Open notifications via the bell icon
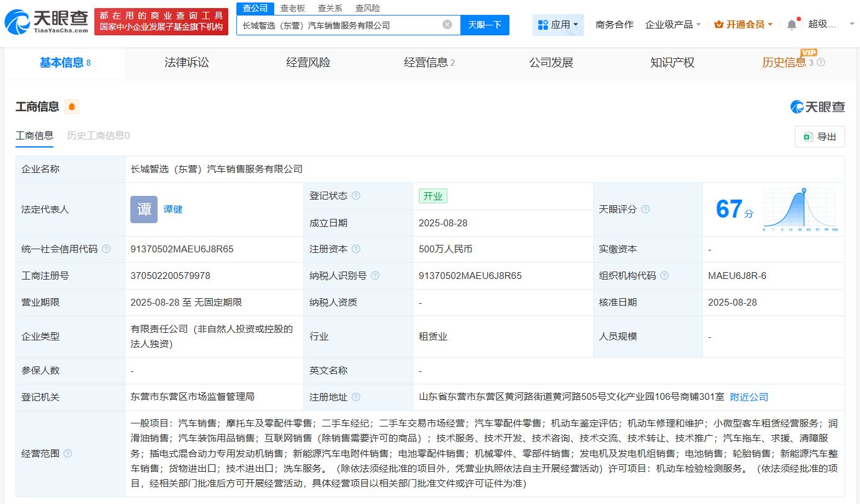The height and width of the screenshot is (504, 860). (x=792, y=24)
